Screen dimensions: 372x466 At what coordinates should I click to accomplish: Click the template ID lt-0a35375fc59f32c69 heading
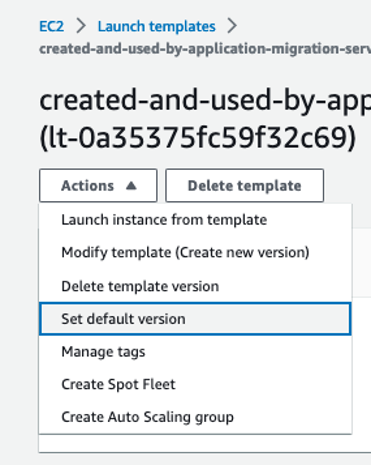(198, 138)
